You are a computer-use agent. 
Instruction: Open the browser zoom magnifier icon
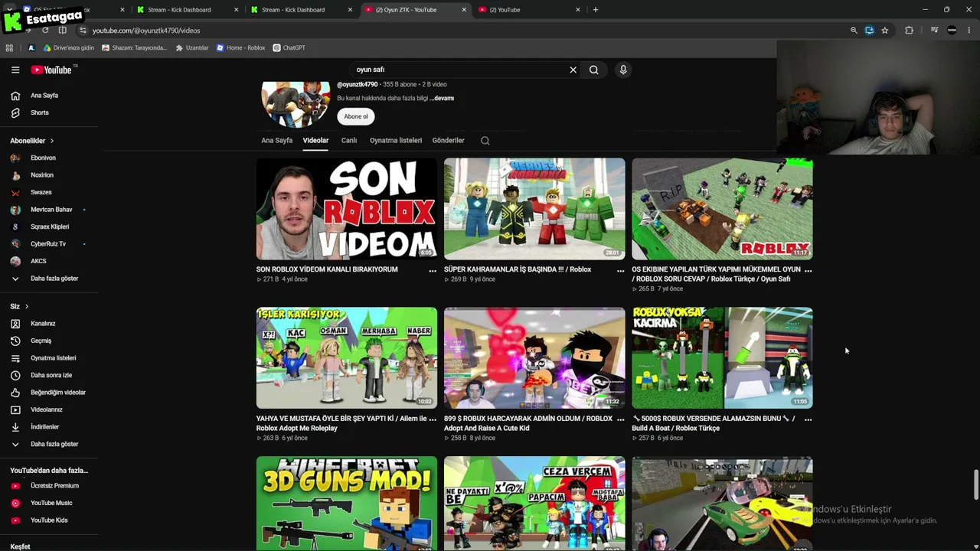[x=854, y=31]
